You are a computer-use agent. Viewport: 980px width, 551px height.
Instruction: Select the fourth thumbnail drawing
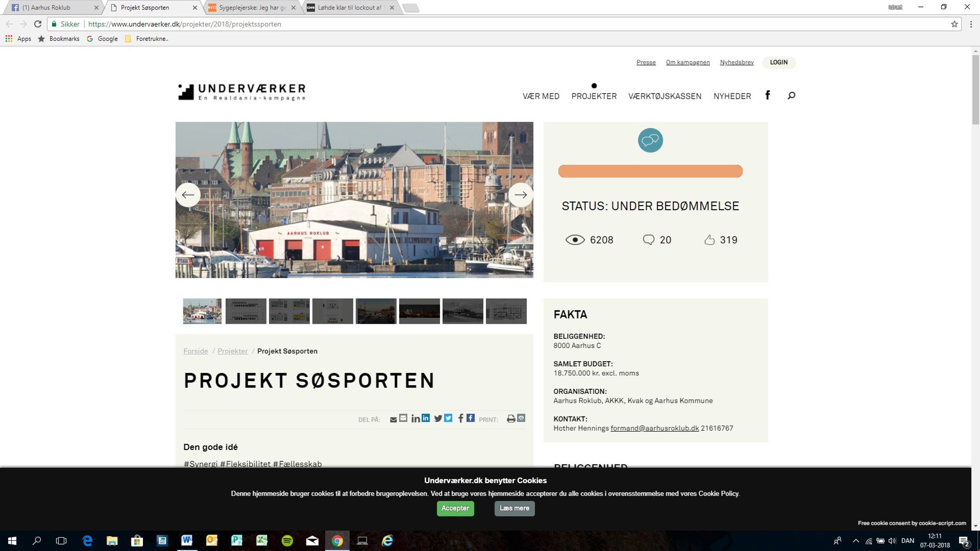coord(333,311)
